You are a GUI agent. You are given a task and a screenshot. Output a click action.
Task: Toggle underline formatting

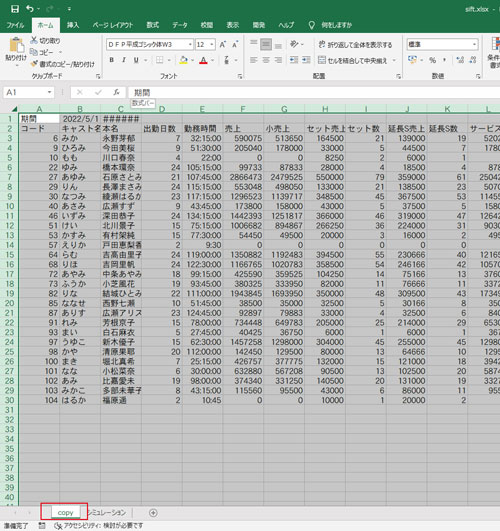click(136, 60)
